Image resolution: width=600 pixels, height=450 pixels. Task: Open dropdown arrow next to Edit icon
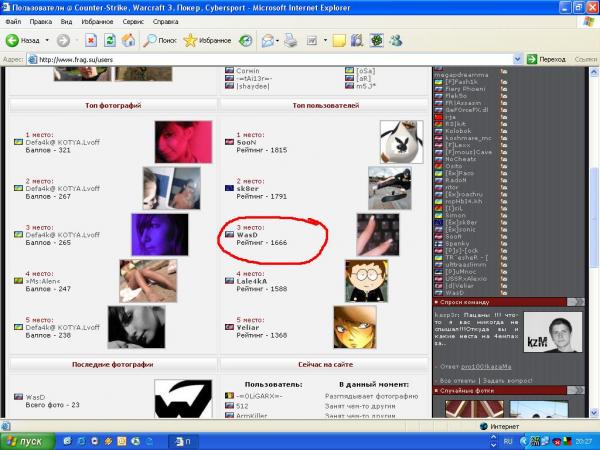coord(325,40)
